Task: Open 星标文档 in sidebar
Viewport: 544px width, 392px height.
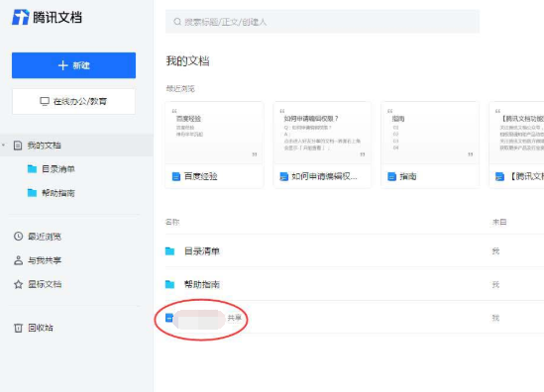Action: [x=45, y=284]
